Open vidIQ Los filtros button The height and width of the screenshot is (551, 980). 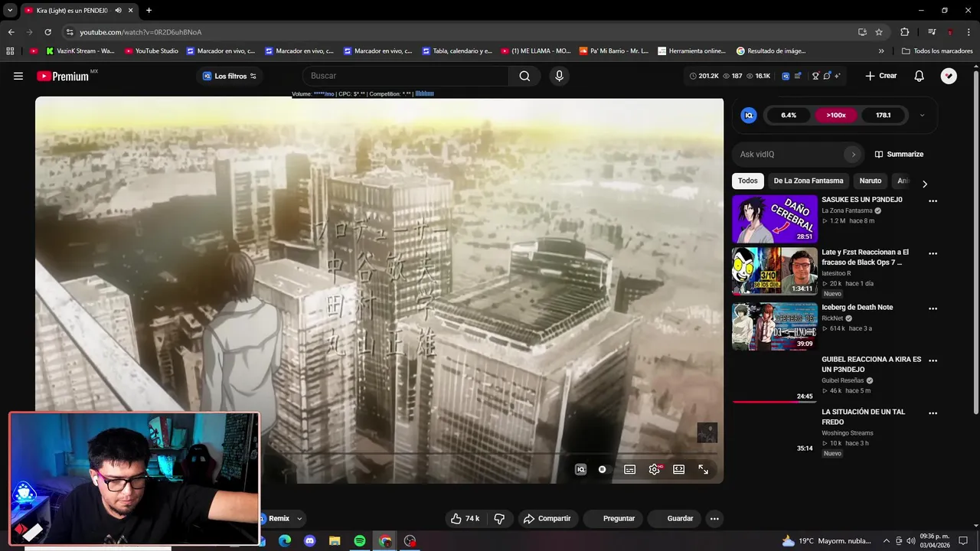[x=230, y=76]
